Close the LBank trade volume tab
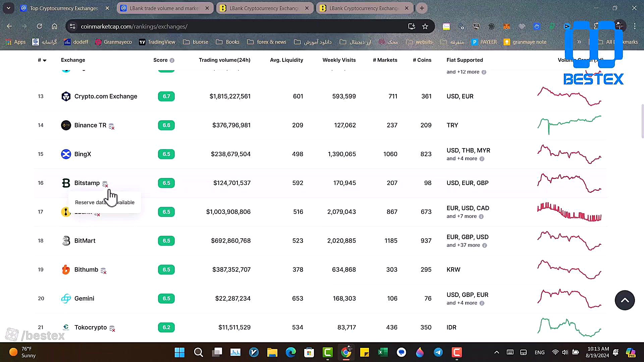Screen dimensions: 644x362 (207, 8)
